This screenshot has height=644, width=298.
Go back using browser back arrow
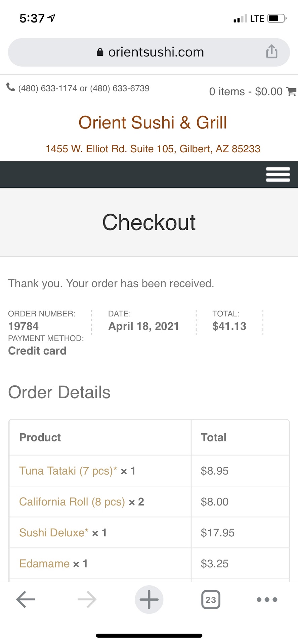[26, 599]
